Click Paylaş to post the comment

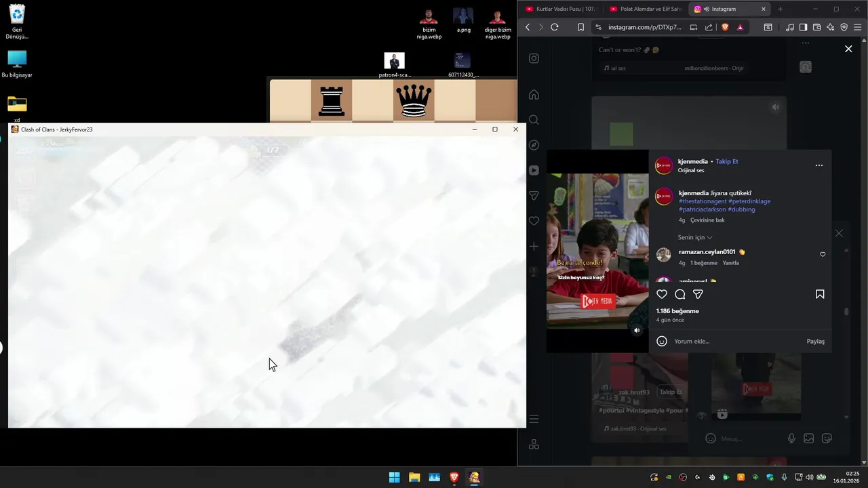[816, 341]
